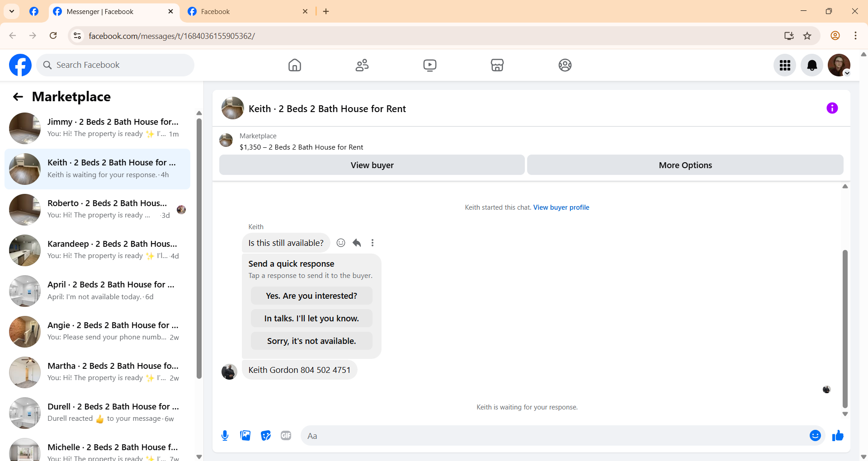The height and width of the screenshot is (461, 868).
Task: Open the Marketplace storefront icon
Action: coord(497,65)
